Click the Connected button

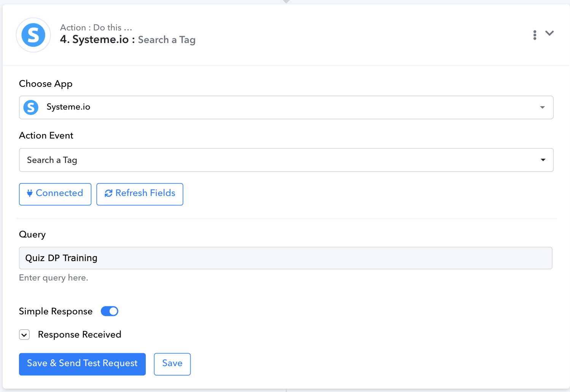click(55, 194)
